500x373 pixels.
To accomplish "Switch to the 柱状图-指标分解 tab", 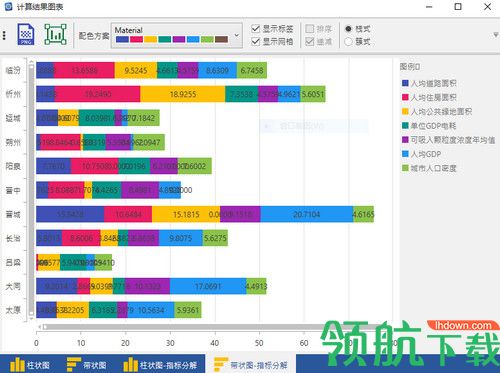I will coord(160,365).
